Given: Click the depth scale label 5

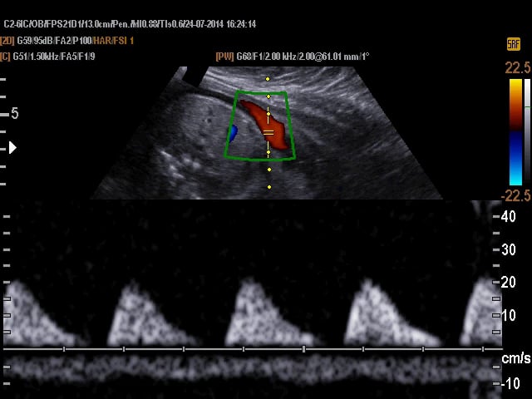Looking at the screenshot, I should pos(15,113).
